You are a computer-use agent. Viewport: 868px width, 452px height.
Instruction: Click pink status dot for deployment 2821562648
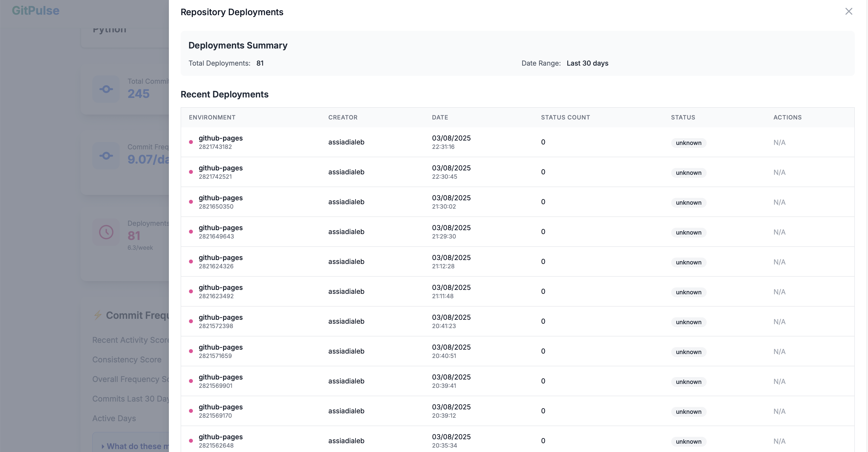(191, 441)
